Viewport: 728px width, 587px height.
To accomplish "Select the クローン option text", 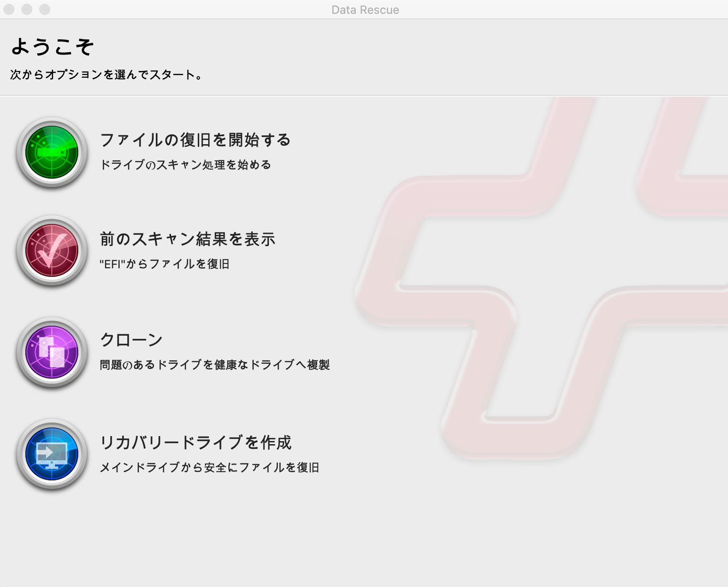I will (x=131, y=339).
